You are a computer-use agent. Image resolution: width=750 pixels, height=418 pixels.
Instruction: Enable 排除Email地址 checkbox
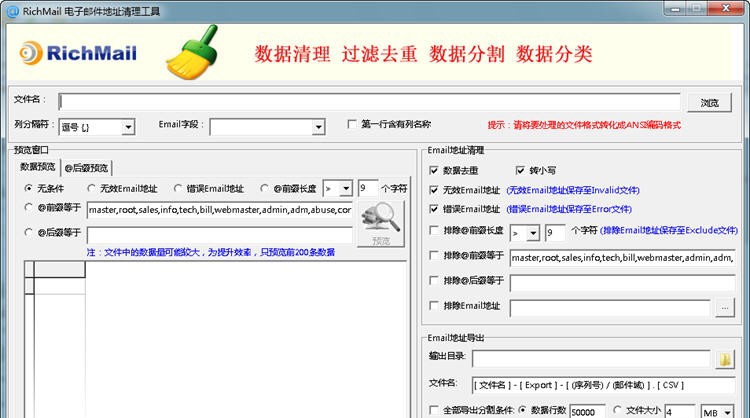(434, 305)
